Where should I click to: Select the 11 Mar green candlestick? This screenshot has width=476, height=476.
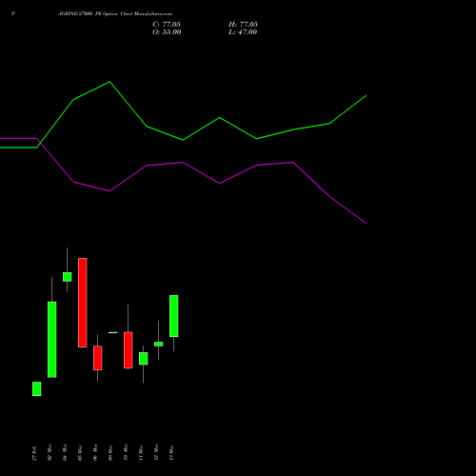(x=144, y=359)
